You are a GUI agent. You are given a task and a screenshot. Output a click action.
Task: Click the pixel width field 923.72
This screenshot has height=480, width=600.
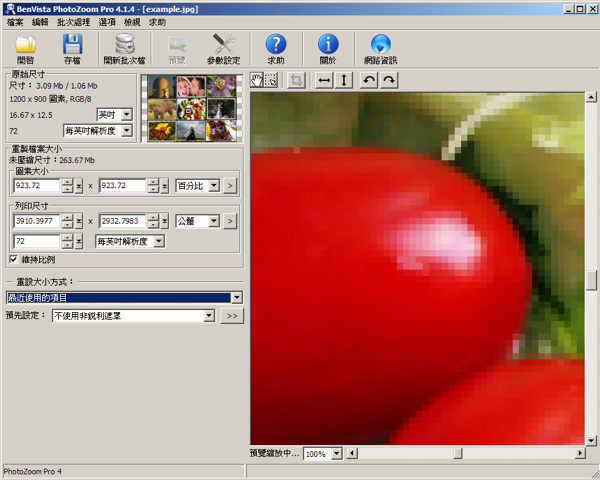(x=37, y=186)
